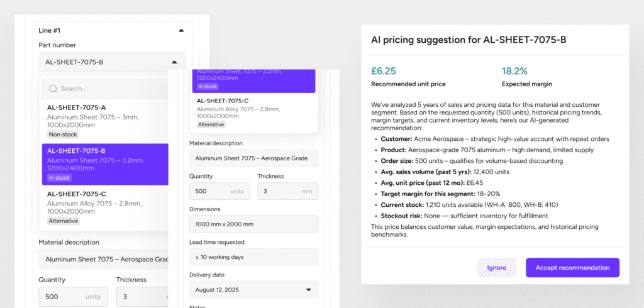Image resolution: width=644 pixels, height=308 pixels.
Task: Open the Delivery date dropdown arrow
Action: (x=309, y=290)
